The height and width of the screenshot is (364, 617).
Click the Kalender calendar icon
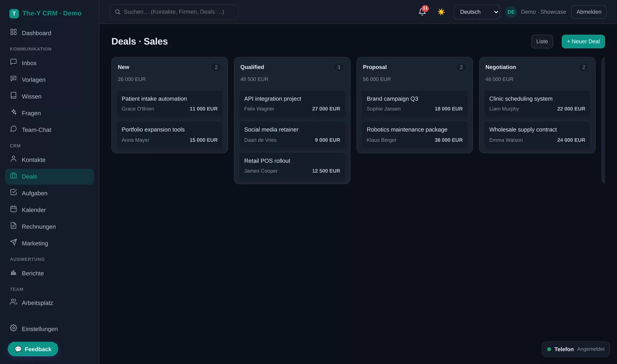click(x=14, y=209)
